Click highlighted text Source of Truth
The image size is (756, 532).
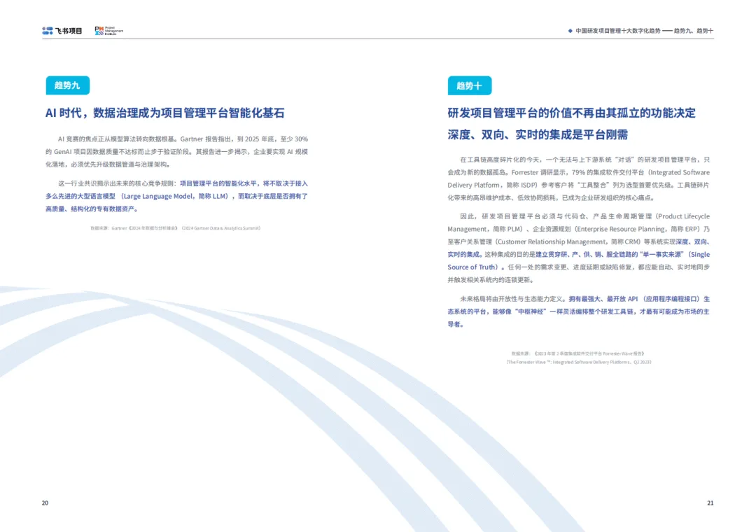472,267
